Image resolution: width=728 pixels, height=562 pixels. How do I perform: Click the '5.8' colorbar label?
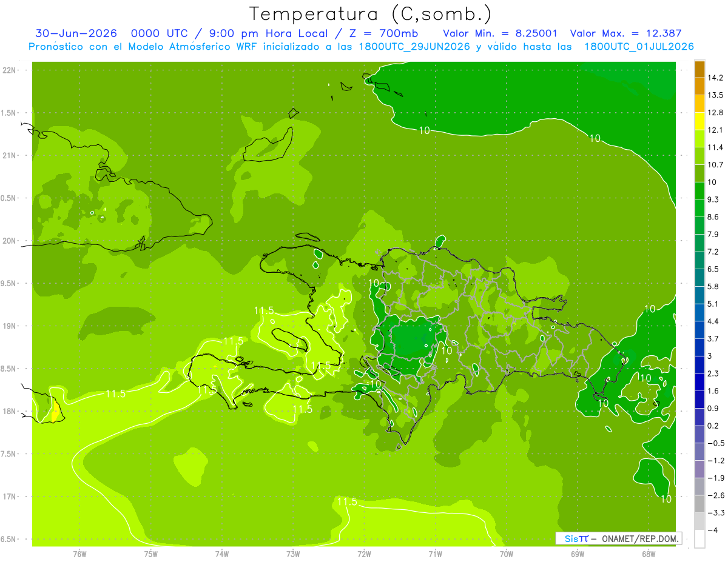pos(713,286)
